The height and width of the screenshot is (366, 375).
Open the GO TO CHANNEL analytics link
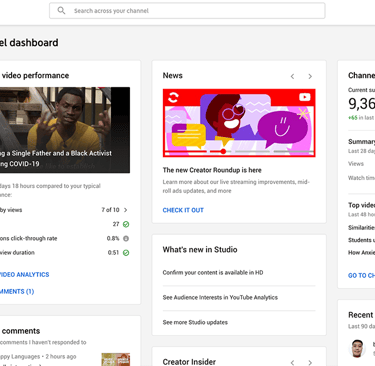(361, 276)
